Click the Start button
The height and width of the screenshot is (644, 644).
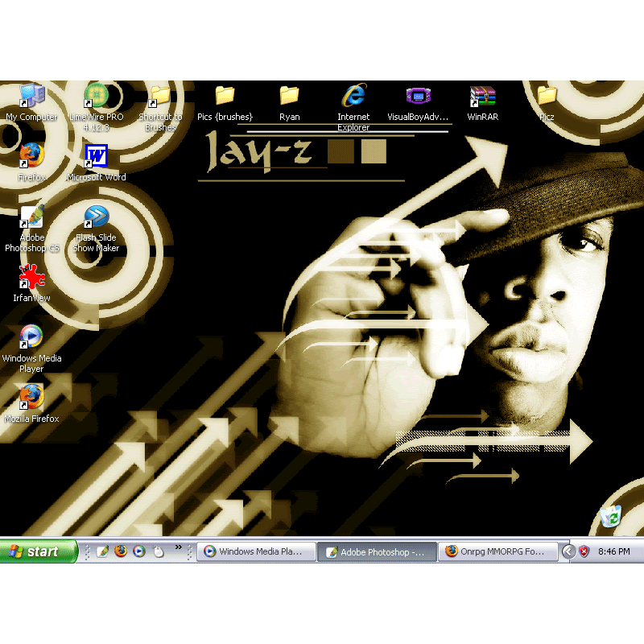39,551
